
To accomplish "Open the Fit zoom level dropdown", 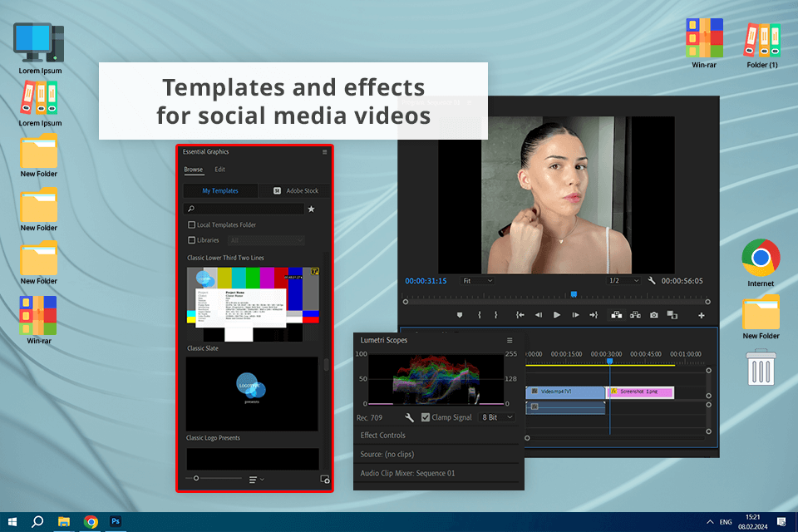I will pyautogui.click(x=477, y=280).
